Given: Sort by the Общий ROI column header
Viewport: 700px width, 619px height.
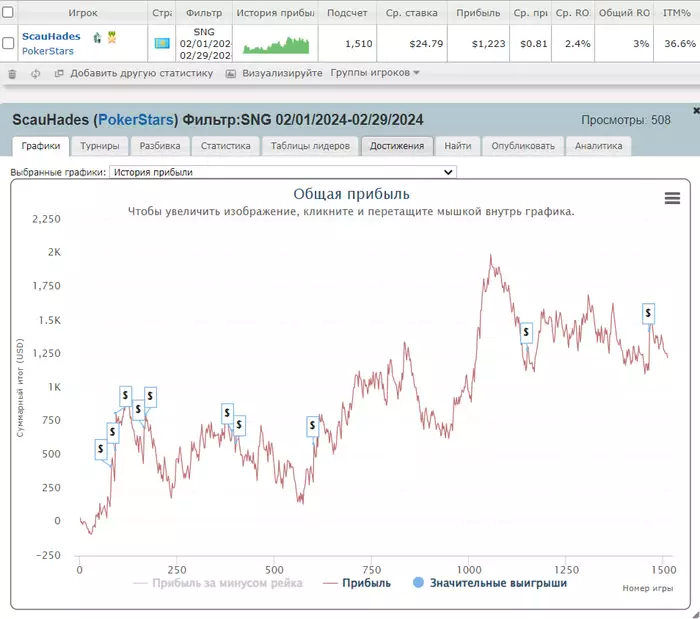Looking at the screenshot, I should pyautogui.click(x=624, y=13).
